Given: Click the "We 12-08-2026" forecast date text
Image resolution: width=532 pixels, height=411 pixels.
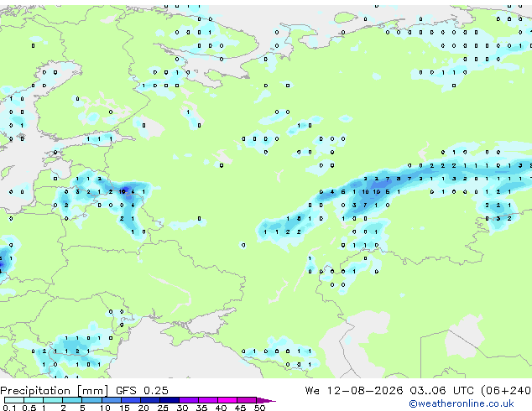Looking at the screenshot, I should (354, 391).
